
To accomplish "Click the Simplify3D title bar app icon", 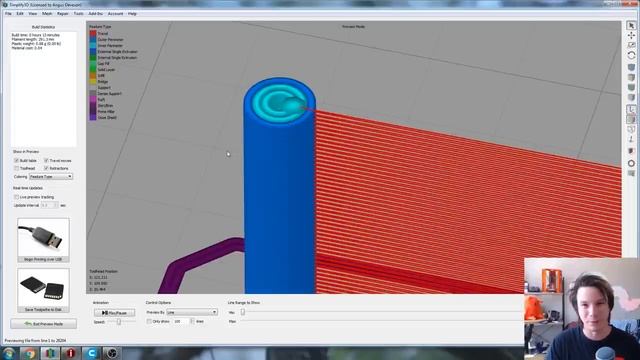I will coord(5,4).
